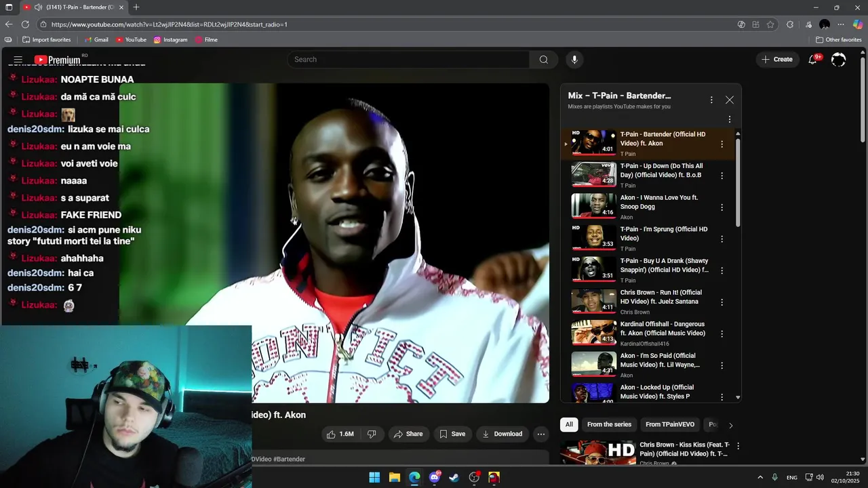Select the From TPainVEVO chip
868x488 pixels.
670,424
